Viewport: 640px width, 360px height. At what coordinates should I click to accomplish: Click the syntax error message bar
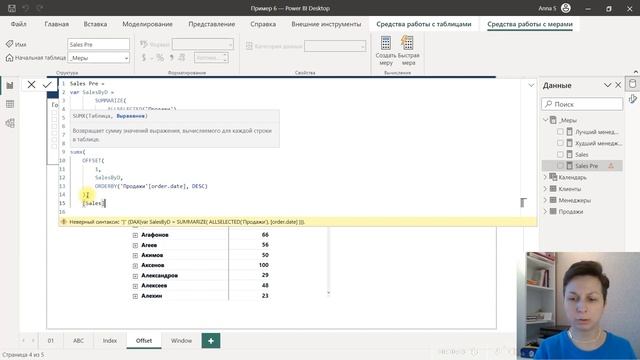(298, 222)
